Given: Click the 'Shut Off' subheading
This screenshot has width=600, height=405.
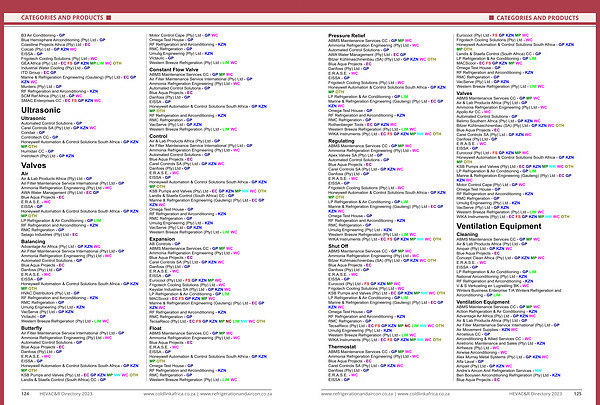Looking at the screenshot, I should [338, 246].
